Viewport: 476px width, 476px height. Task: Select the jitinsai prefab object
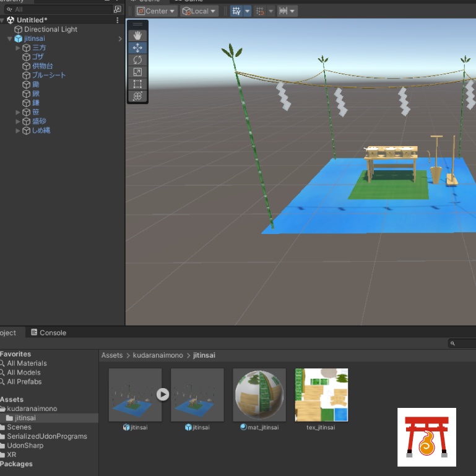coord(34,38)
